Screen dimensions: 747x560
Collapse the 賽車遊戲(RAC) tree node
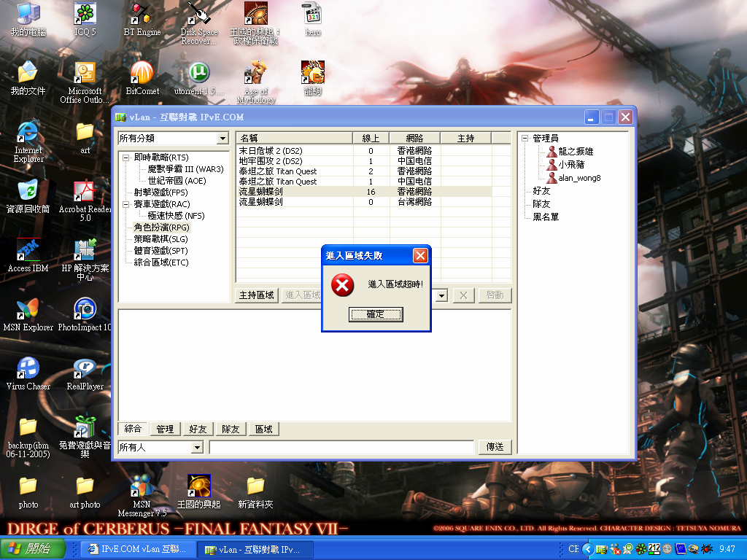[125, 204]
